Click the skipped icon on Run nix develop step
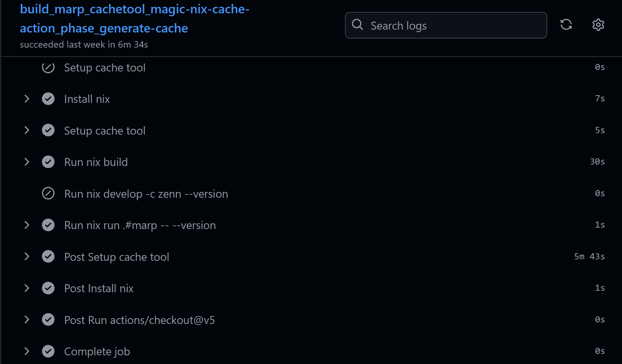This screenshot has height=364, width=622. [48, 193]
